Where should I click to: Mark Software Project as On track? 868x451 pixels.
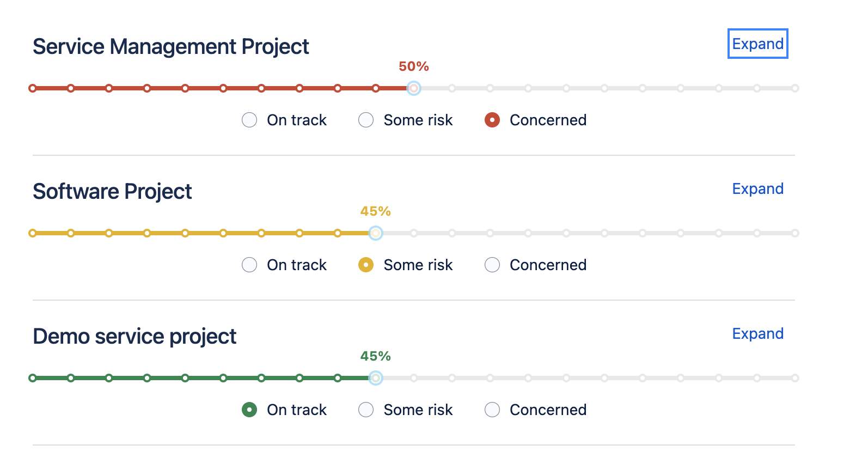[x=249, y=265]
